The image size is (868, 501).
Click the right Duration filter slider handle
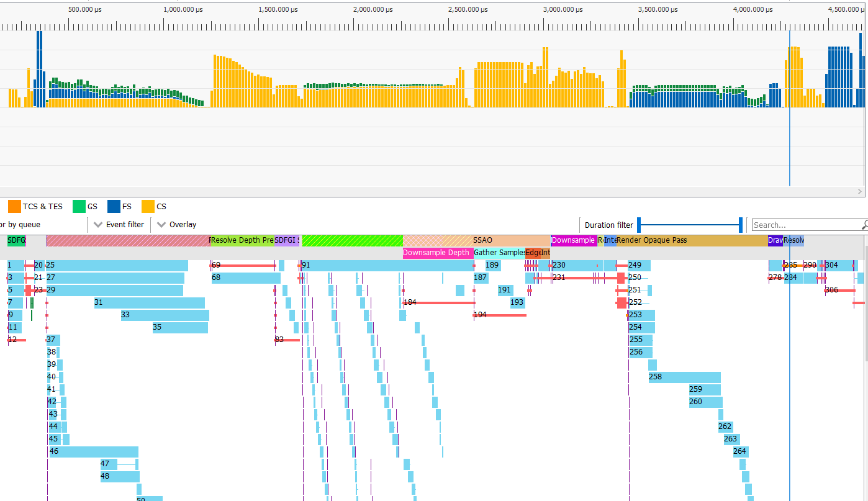point(741,225)
